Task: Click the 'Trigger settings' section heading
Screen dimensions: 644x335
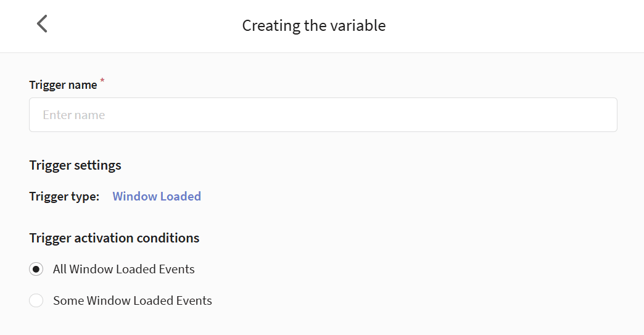Action: pyautogui.click(x=75, y=165)
